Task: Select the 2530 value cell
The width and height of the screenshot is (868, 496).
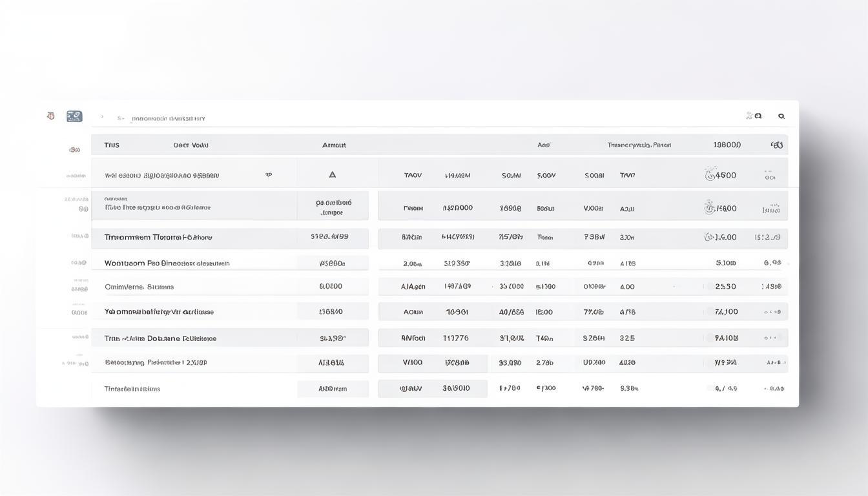Action: 725,286
